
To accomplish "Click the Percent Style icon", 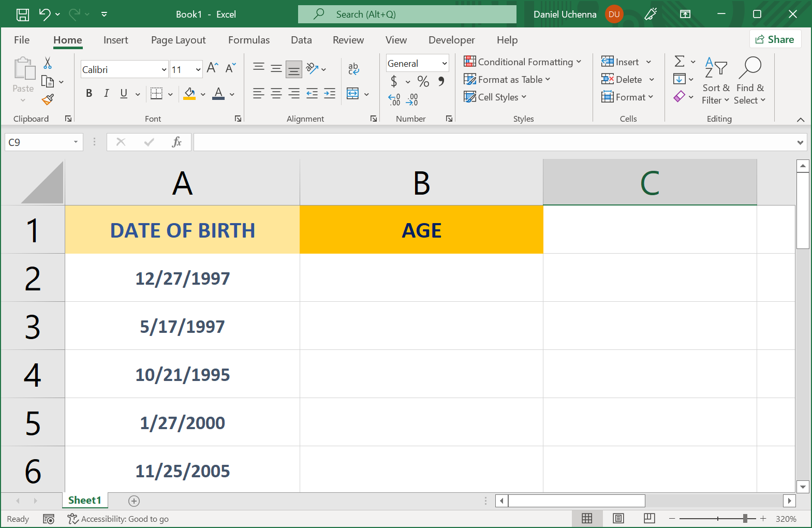I will [423, 81].
